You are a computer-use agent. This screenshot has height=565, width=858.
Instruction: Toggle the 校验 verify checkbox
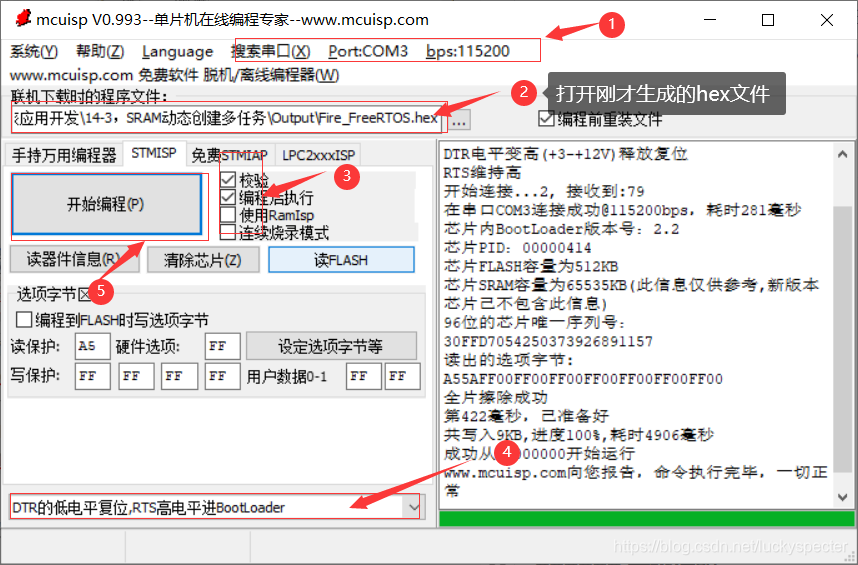point(245,179)
